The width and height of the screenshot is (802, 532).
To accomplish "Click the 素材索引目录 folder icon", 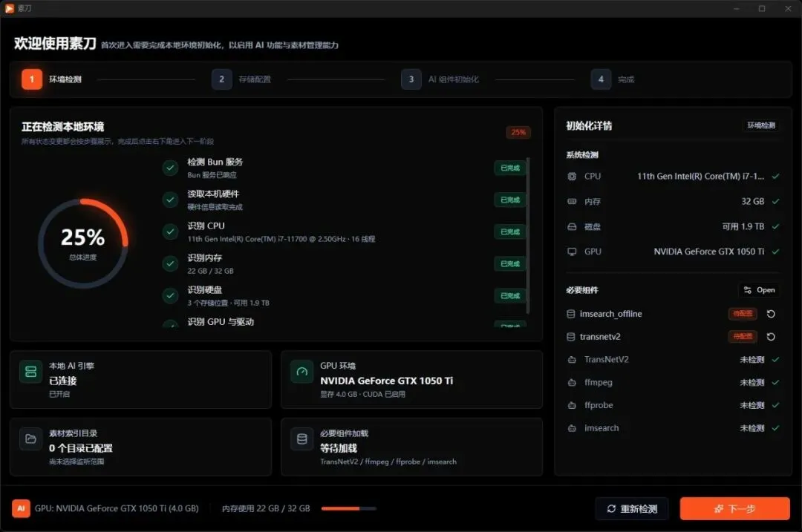I will click(x=30, y=439).
